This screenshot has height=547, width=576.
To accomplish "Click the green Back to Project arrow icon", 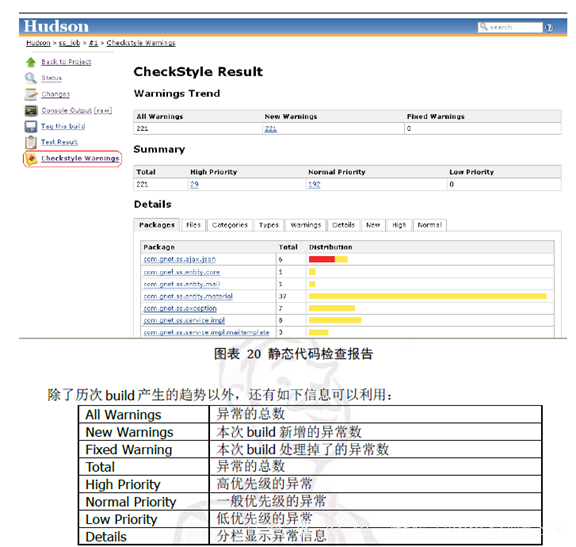I will (x=31, y=62).
